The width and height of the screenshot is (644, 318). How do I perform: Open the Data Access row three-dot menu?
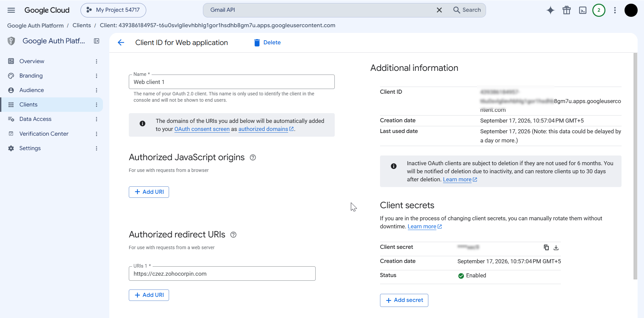(97, 119)
